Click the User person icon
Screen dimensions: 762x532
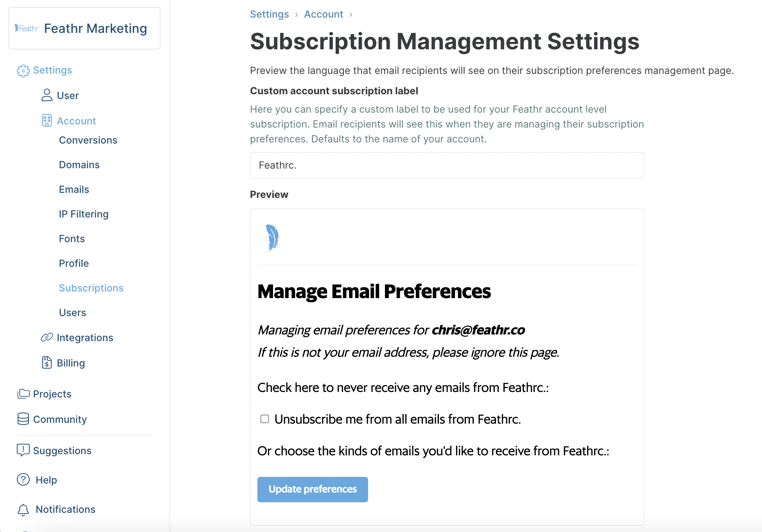coord(47,95)
